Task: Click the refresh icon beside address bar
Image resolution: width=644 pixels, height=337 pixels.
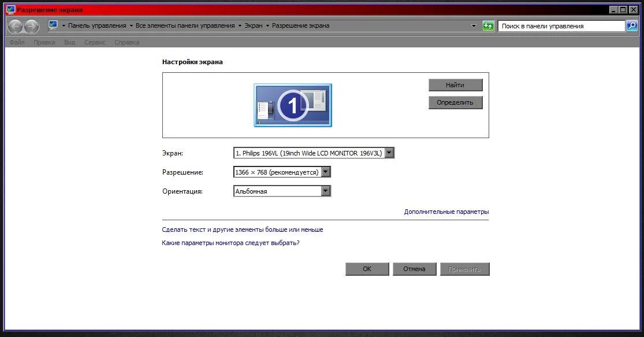Action: point(489,26)
